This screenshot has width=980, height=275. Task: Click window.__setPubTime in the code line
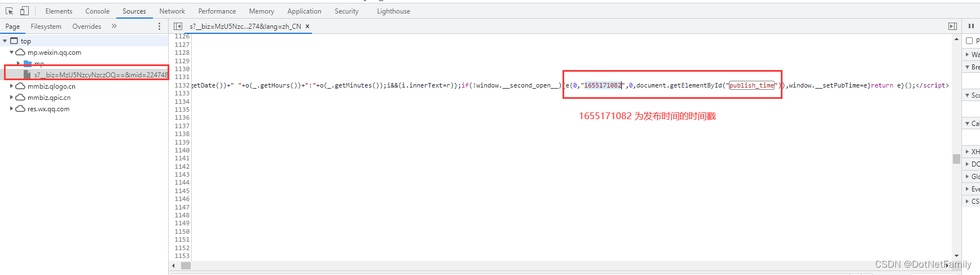tap(826, 85)
